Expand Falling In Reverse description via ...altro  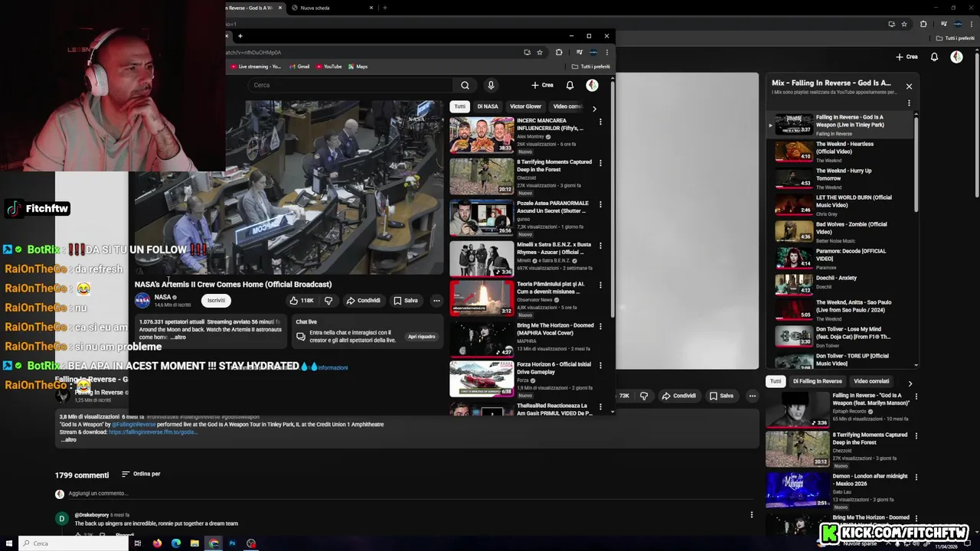(68, 440)
